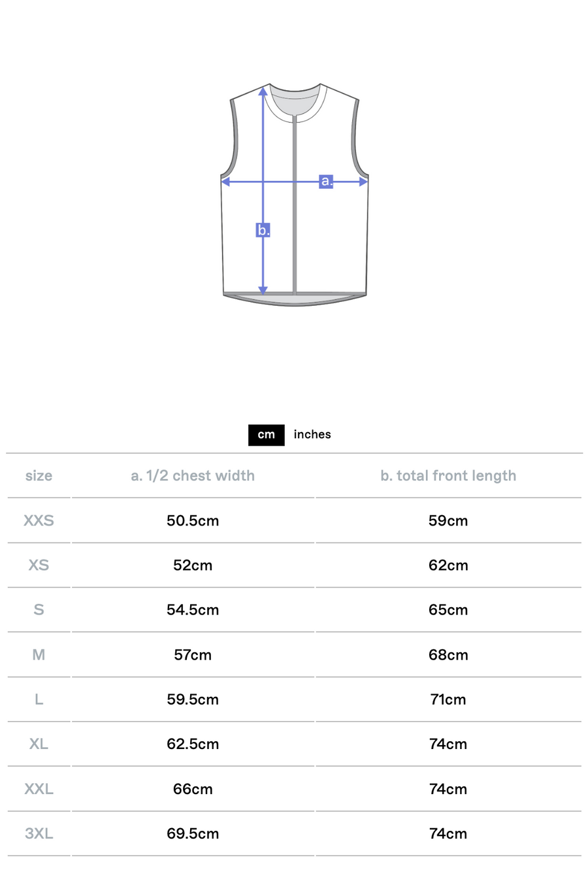588x870 pixels.
Task: Click the vest illustration's center zipper
Action: pos(295,209)
